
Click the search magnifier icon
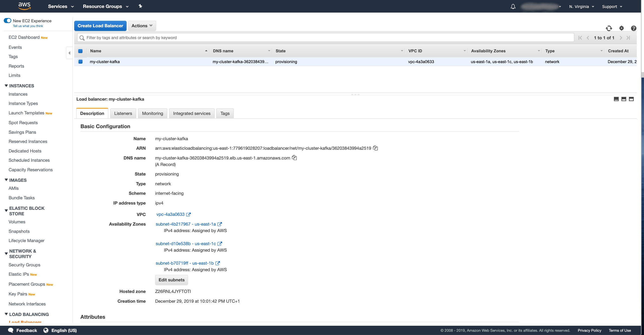82,38
